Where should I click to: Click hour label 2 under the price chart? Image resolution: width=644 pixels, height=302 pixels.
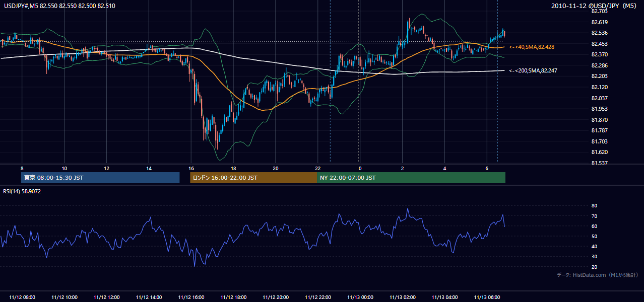point(403,168)
